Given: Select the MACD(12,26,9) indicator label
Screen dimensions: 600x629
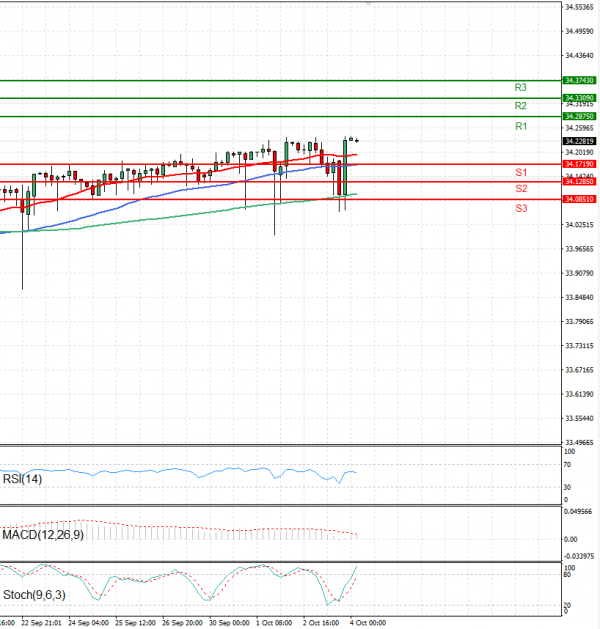Looking at the screenshot, I should coord(43,535).
